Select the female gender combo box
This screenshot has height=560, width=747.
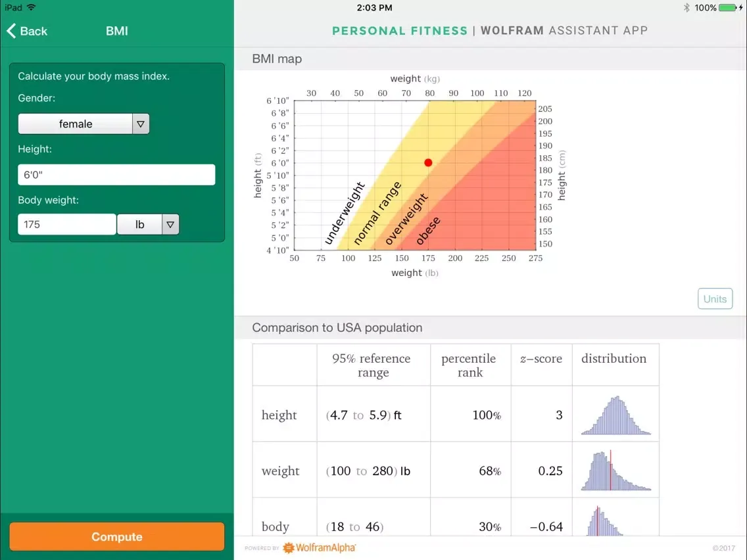(84, 124)
